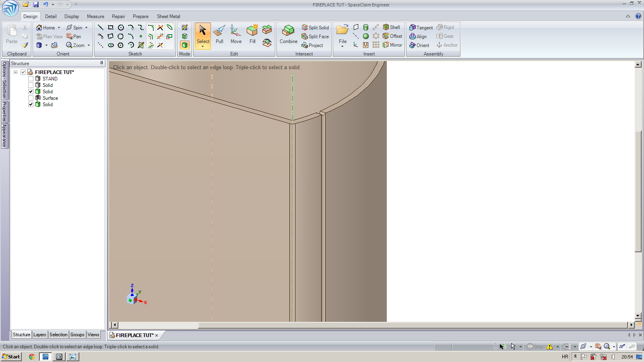
Task: Pin the Structure panel
Action: point(101,63)
